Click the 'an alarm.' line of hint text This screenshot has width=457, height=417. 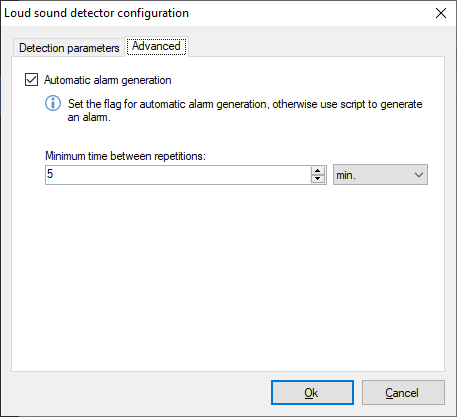pyautogui.click(x=89, y=117)
